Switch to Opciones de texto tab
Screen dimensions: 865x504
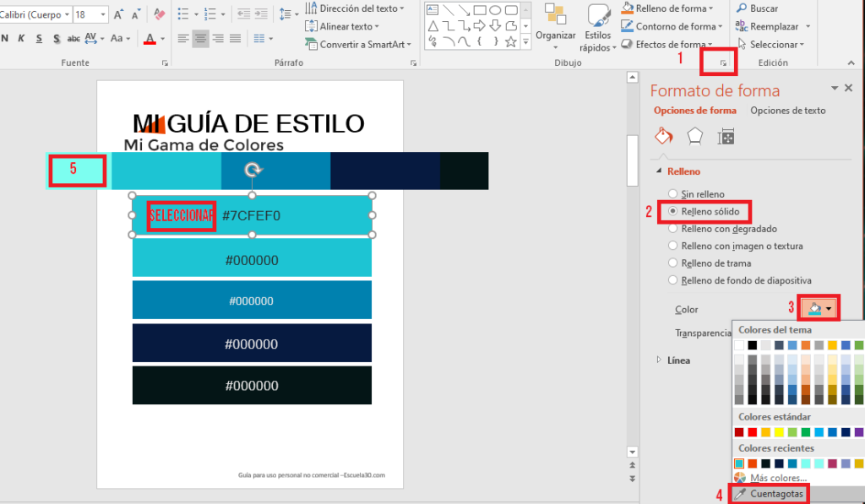tap(787, 111)
